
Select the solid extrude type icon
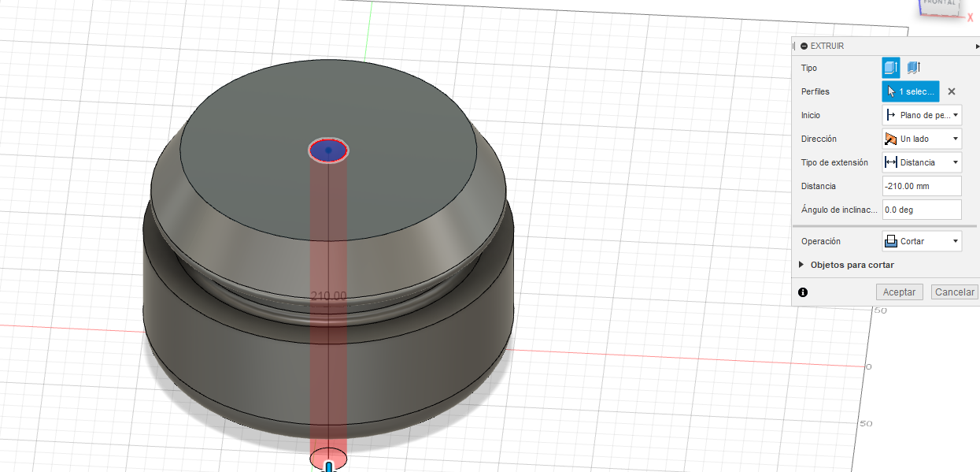[x=891, y=68]
